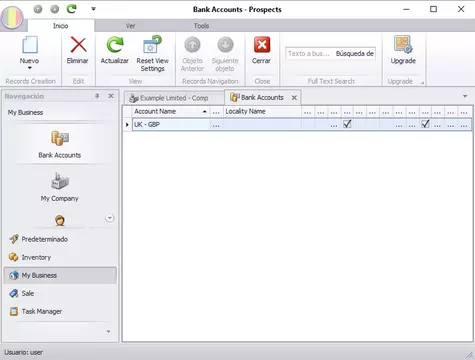
Task: Expand the round chevron in My Business group
Action: coord(109,218)
